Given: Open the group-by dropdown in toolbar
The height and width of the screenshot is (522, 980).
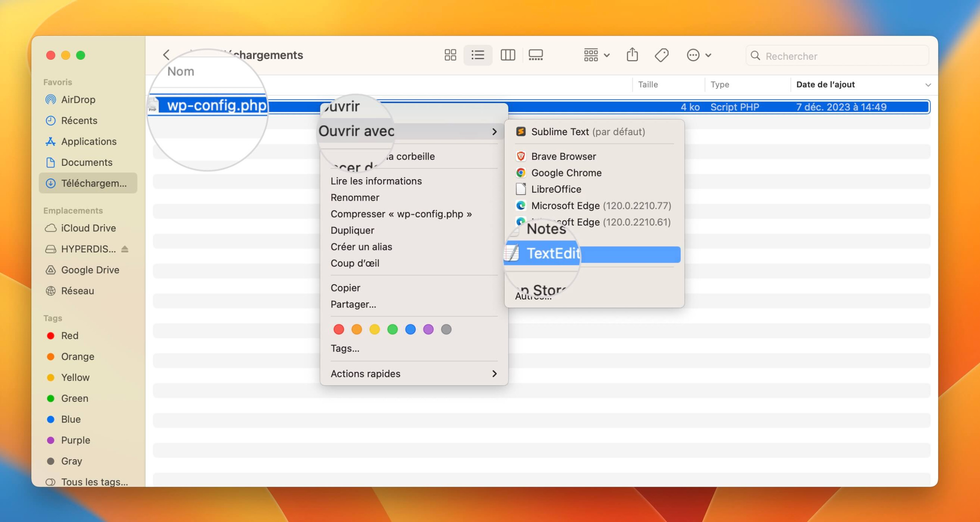Looking at the screenshot, I should click(596, 55).
